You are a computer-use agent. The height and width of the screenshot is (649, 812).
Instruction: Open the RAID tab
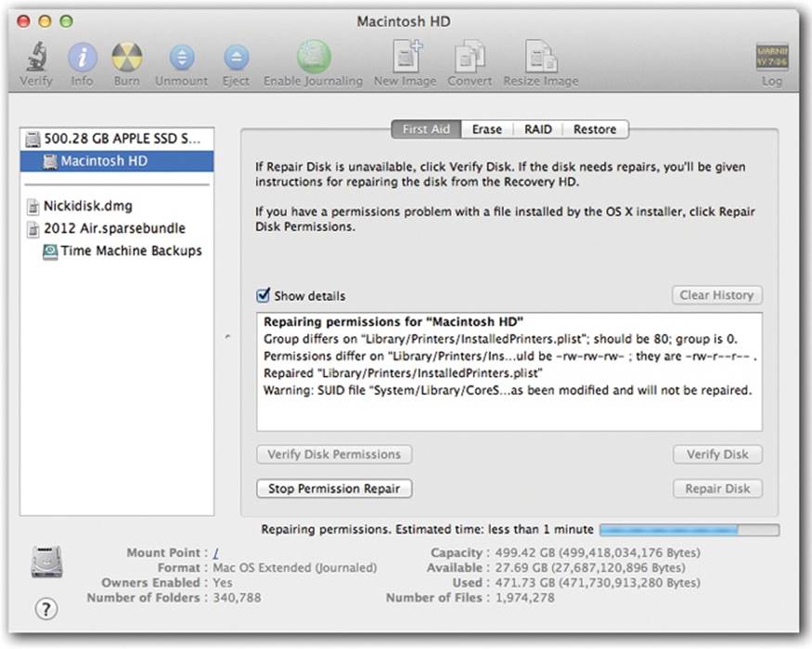538,129
